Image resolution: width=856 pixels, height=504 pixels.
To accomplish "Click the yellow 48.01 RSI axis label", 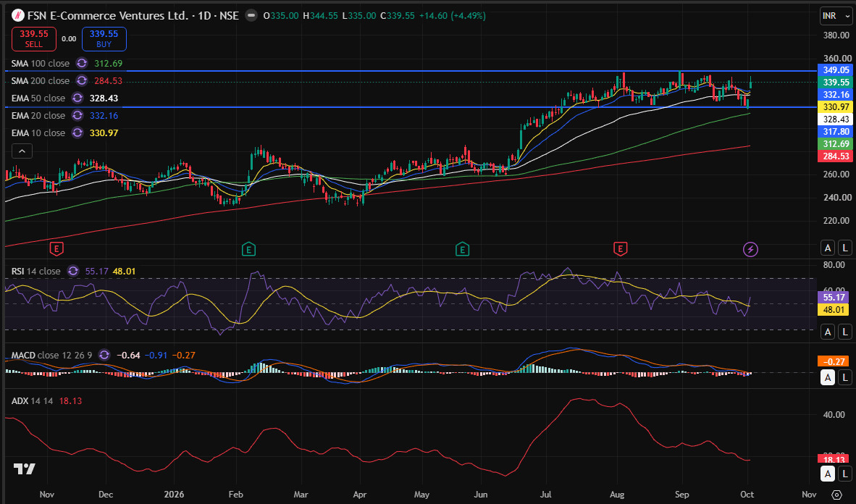I will point(834,310).
